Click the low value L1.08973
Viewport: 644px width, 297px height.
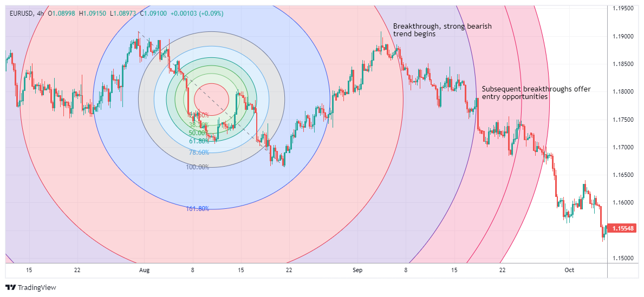123,13
